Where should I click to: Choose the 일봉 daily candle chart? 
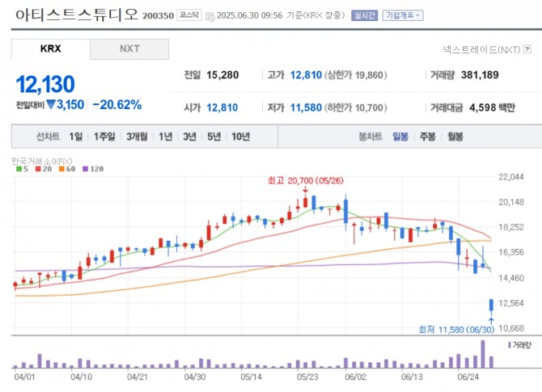pyautogui.click(x=400, y=137)
